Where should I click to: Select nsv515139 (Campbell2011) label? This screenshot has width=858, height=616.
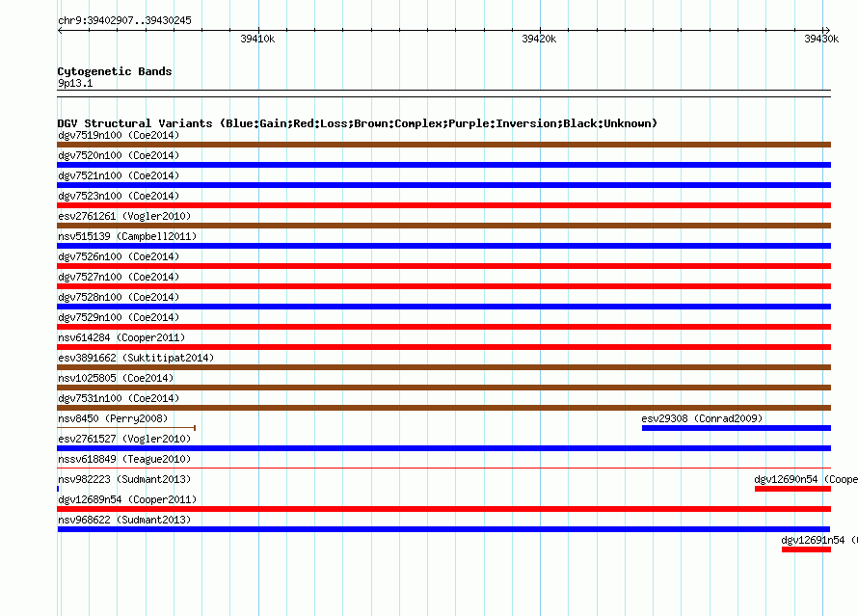127,236
